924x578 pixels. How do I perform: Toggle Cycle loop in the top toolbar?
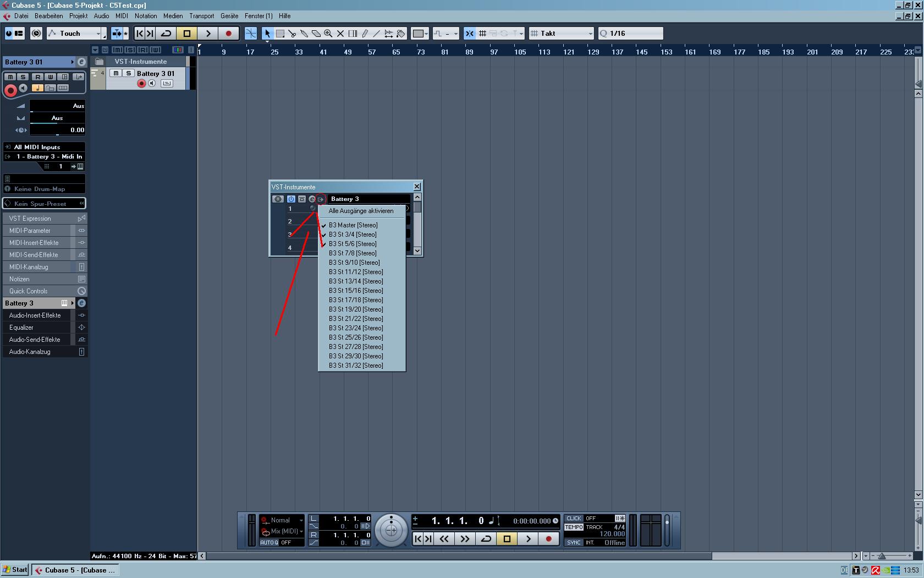166,34
